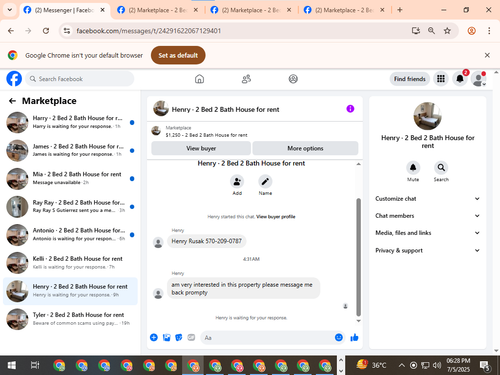Go to Home feed icon
This screenshot has width=500, height=375.
point(199,79)
